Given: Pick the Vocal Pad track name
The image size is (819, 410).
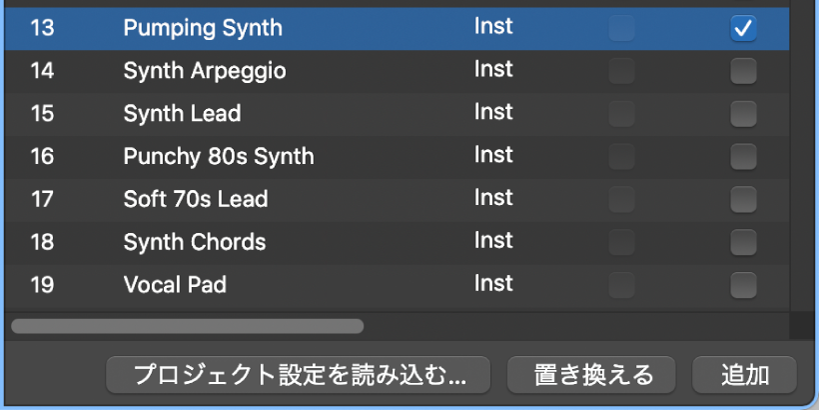Looking at the screenshot, I should tap(174, 286).
